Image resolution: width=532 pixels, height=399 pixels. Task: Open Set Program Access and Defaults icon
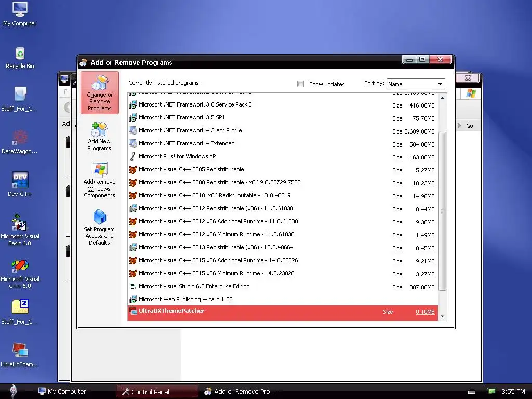click(99, 227)
